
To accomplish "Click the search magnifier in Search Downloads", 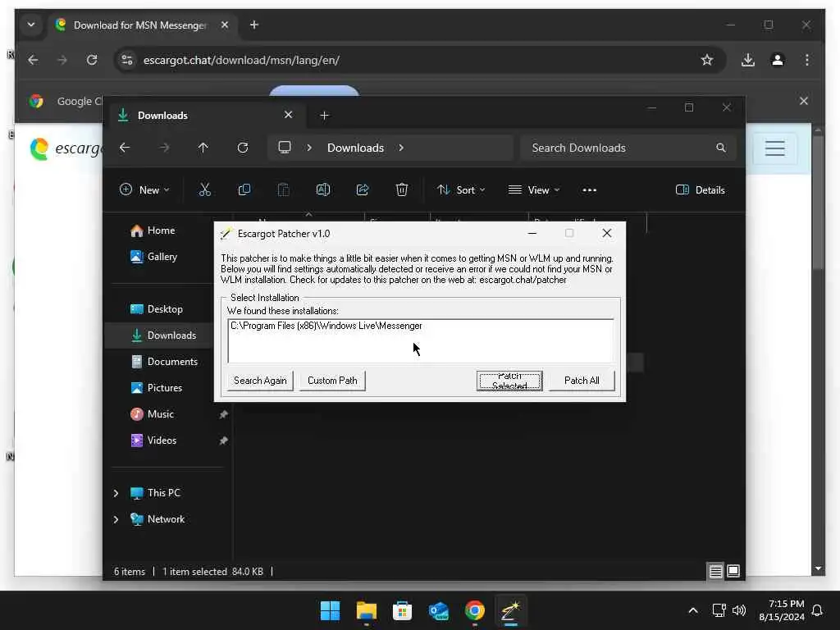I will point(721,148).
